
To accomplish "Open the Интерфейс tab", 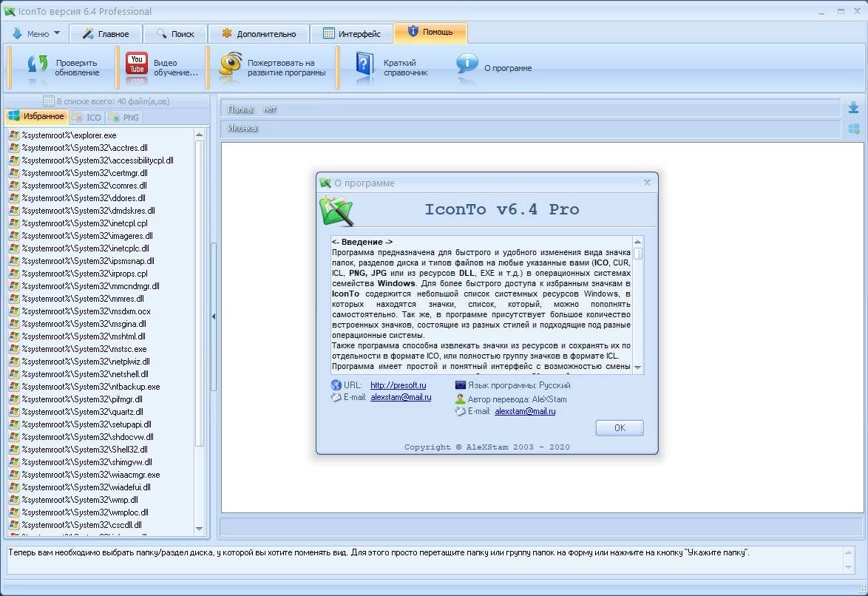I will click(352, 34).
